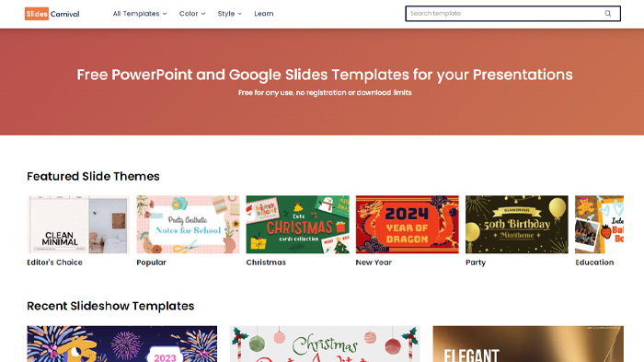
Task: Select the Elegant gold template preview
Action: pos(528,344)
